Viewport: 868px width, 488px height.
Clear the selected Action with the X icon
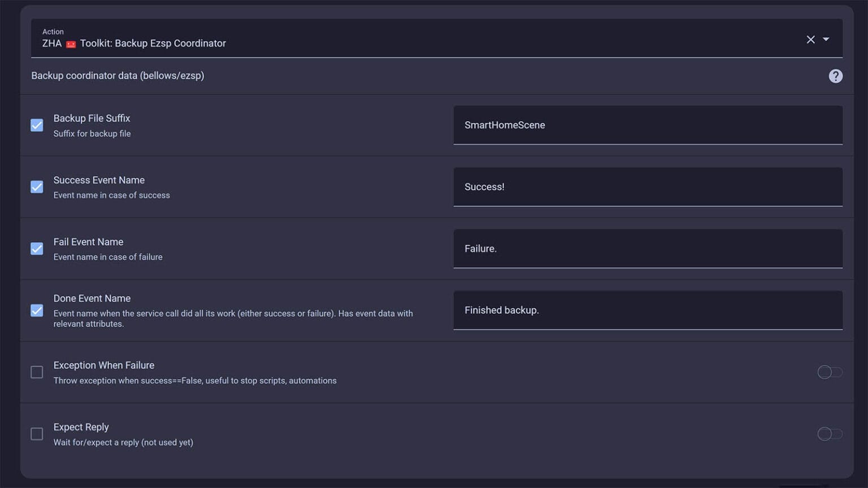[x=810, y=40]
